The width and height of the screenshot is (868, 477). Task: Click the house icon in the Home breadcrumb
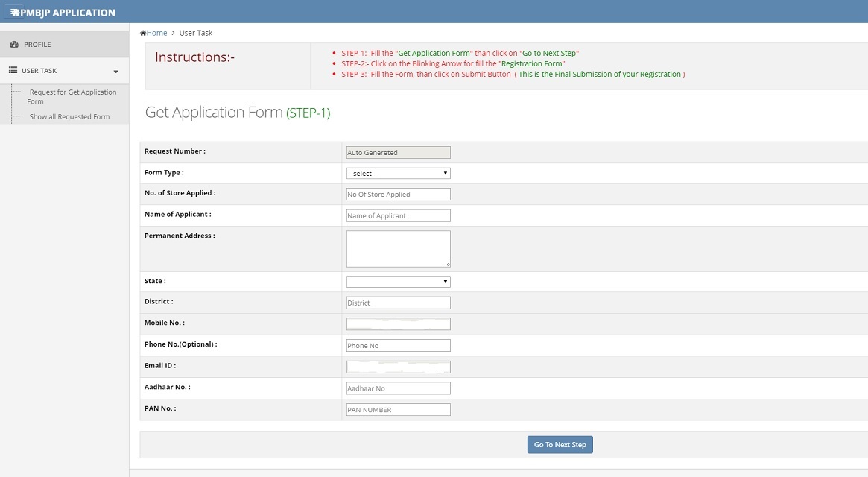click(142, 33)
